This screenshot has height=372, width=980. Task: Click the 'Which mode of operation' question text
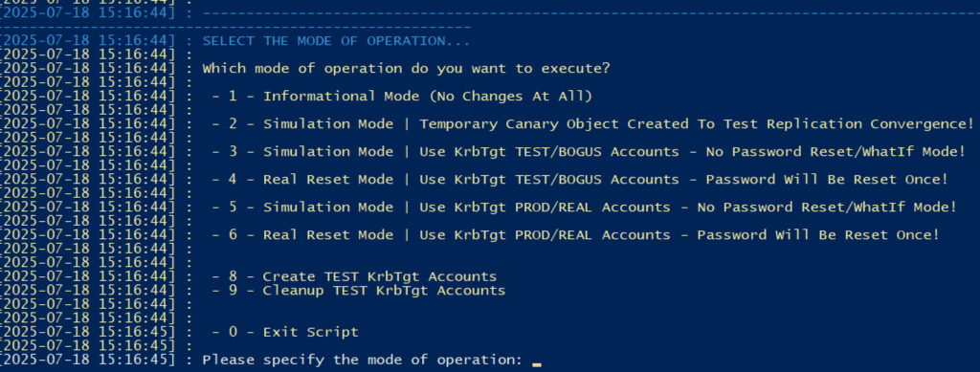coord(406,69)
